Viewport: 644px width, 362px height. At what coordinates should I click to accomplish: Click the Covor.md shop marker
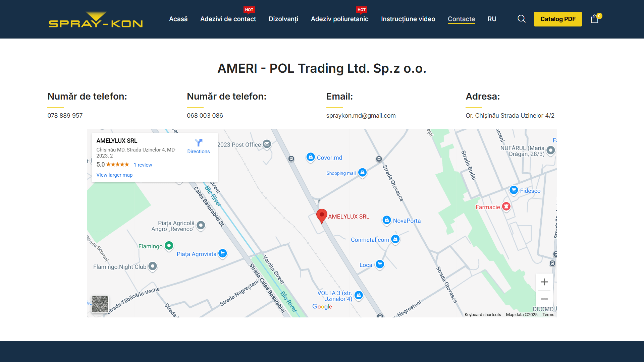[x=311, y=157]
